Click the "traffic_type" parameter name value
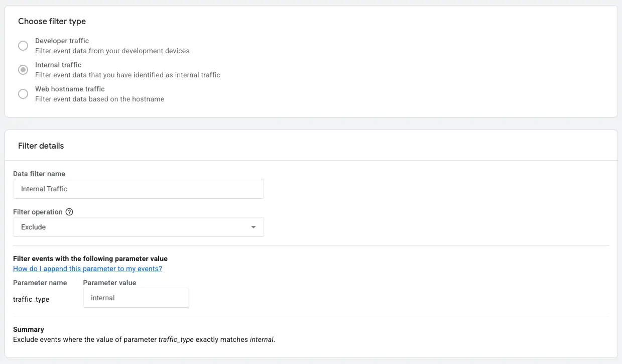The width and height of the screenshot is (622, 364). click(x=31, y=299)
